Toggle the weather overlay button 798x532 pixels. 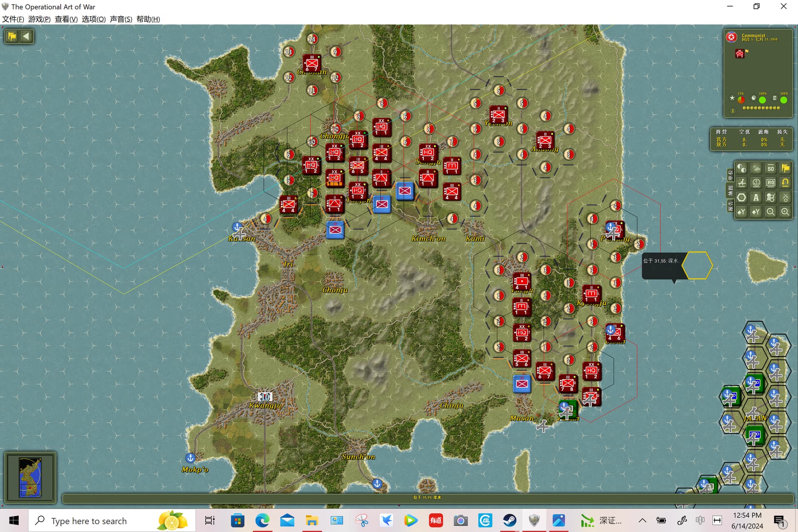(x=756, y=168)
